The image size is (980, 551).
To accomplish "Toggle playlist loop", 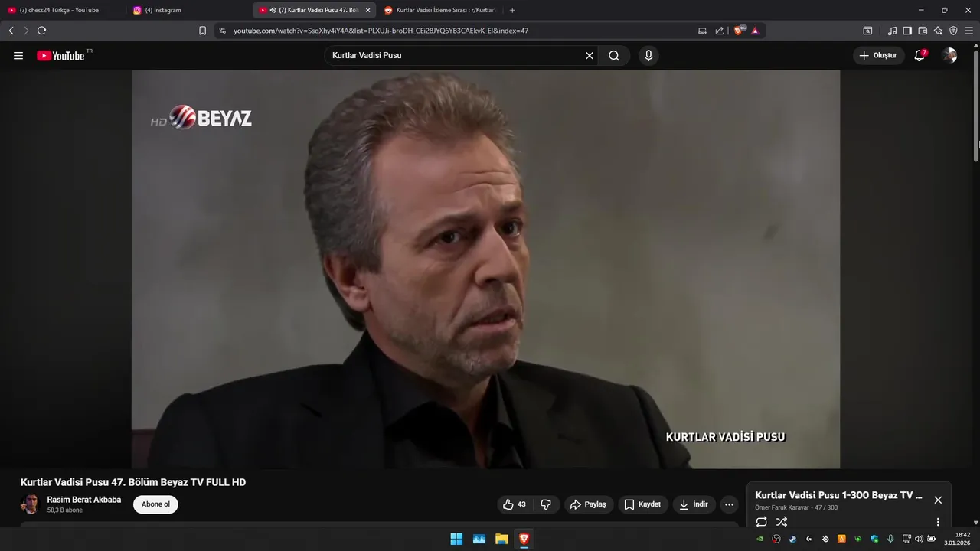I will (761, 522).
